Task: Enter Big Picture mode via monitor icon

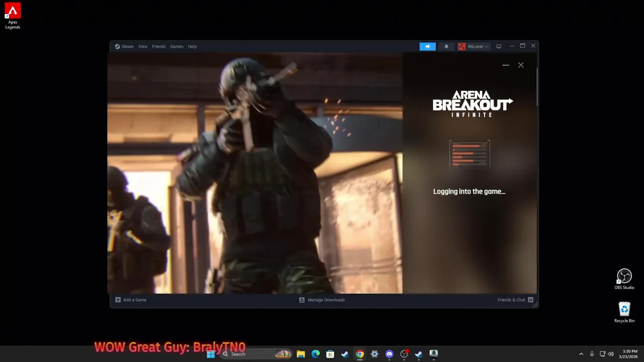Action: tap(499, 46)
